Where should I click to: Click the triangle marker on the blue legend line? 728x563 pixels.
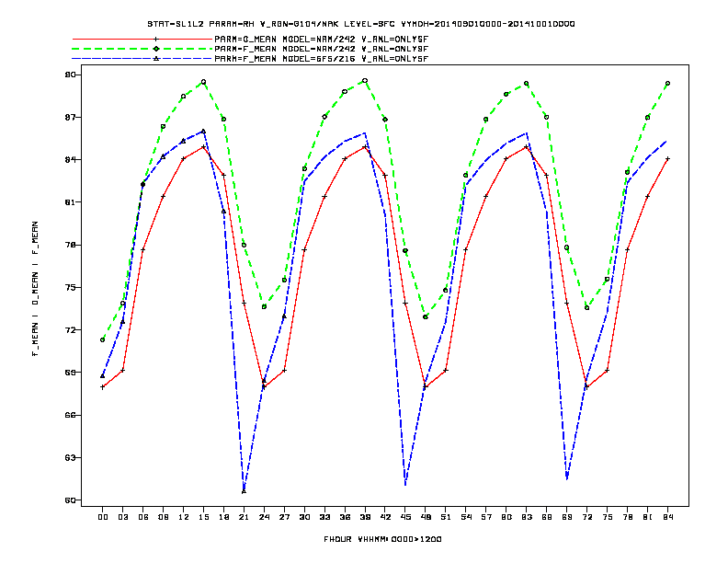(156, 59)
